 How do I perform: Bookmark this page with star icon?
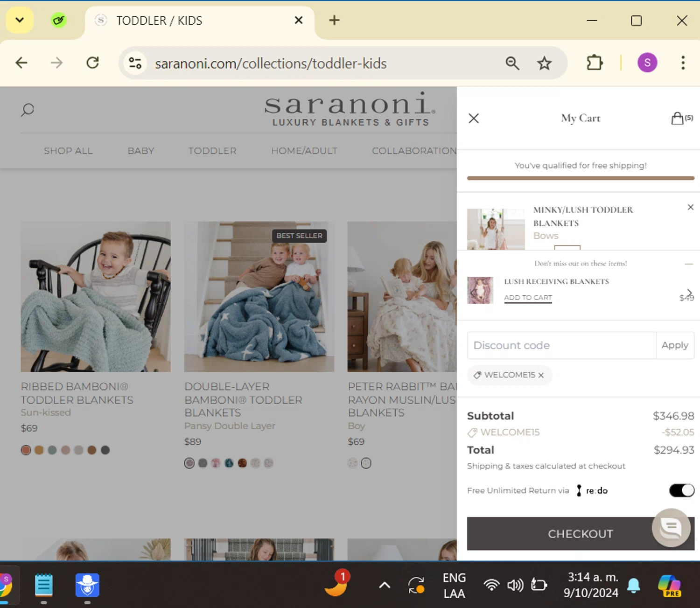(x=544, y=63)
